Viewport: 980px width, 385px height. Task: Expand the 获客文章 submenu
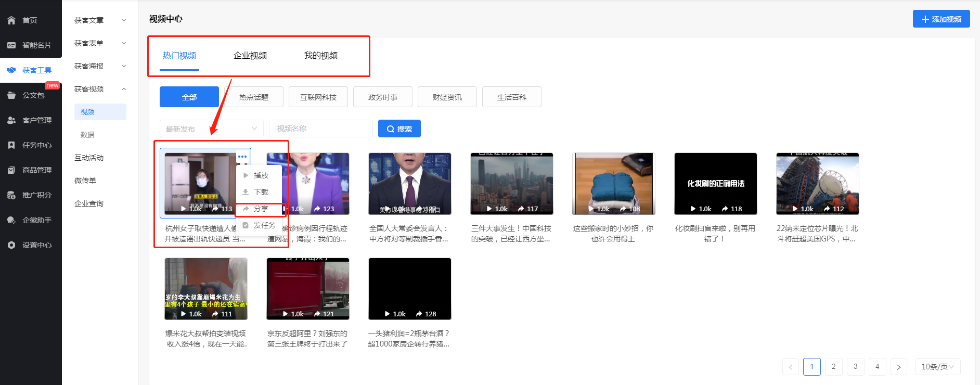coord(124,20)
